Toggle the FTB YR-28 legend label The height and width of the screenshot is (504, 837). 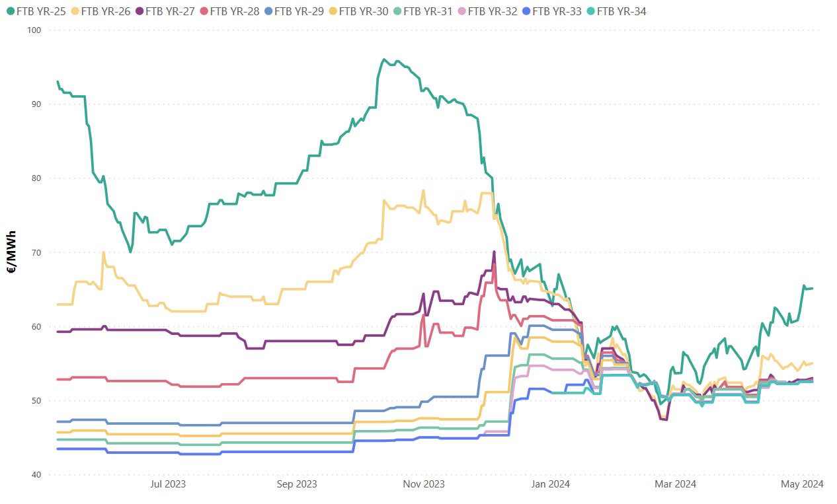point(235,11)
